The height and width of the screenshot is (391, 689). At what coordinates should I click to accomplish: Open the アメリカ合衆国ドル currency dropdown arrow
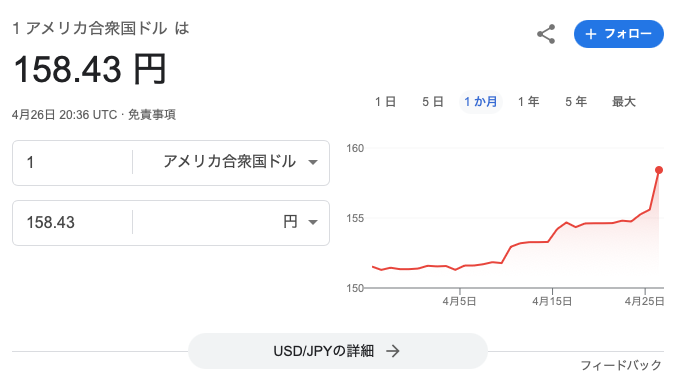click(x=313, y=162)
